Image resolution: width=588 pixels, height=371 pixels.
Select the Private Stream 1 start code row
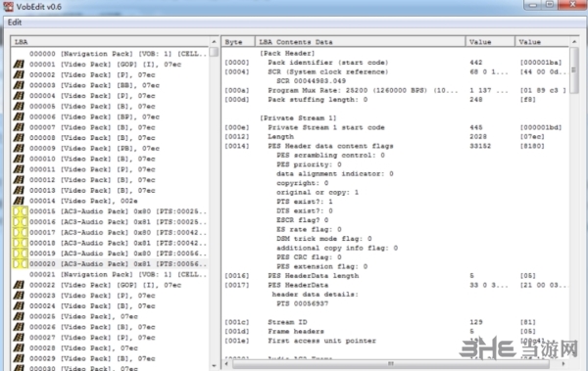pyautogui.click(x=396, y=127)
